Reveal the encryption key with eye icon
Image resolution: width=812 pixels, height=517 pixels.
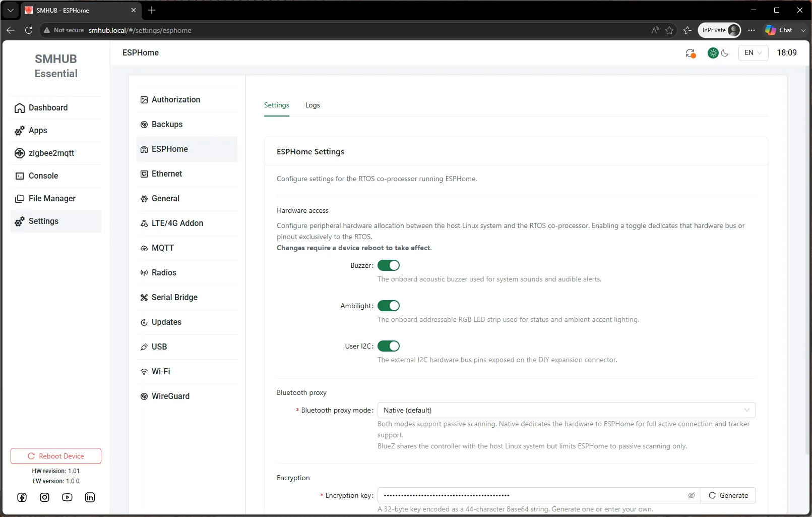[x=692, y=495]
